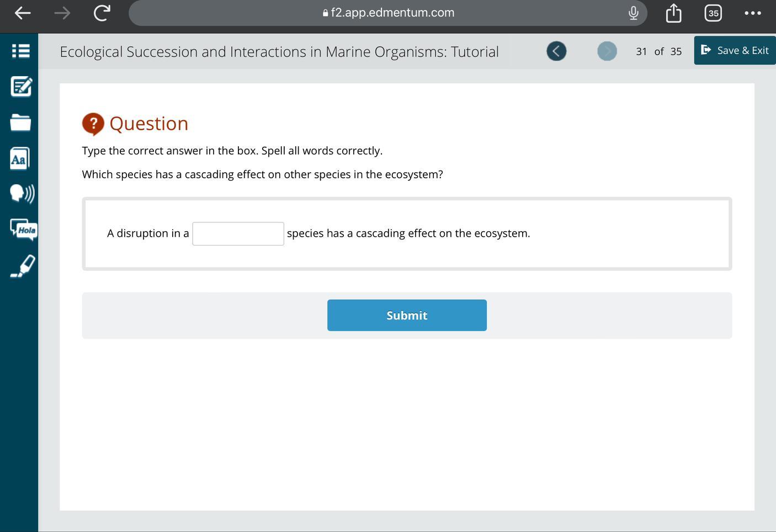Show the 35 open tabs

point(713,13)
